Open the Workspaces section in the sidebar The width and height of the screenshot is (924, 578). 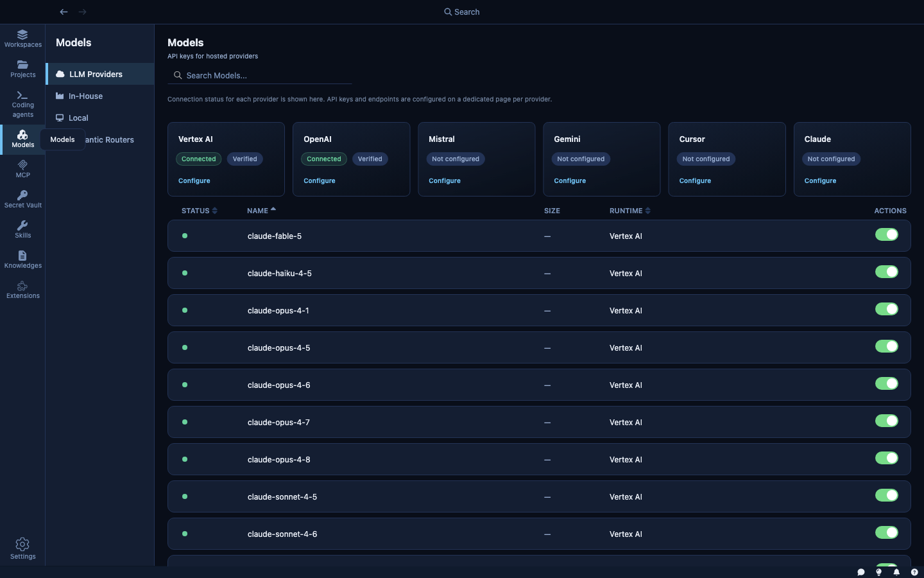pyautogui.click(x=22, y=39)
